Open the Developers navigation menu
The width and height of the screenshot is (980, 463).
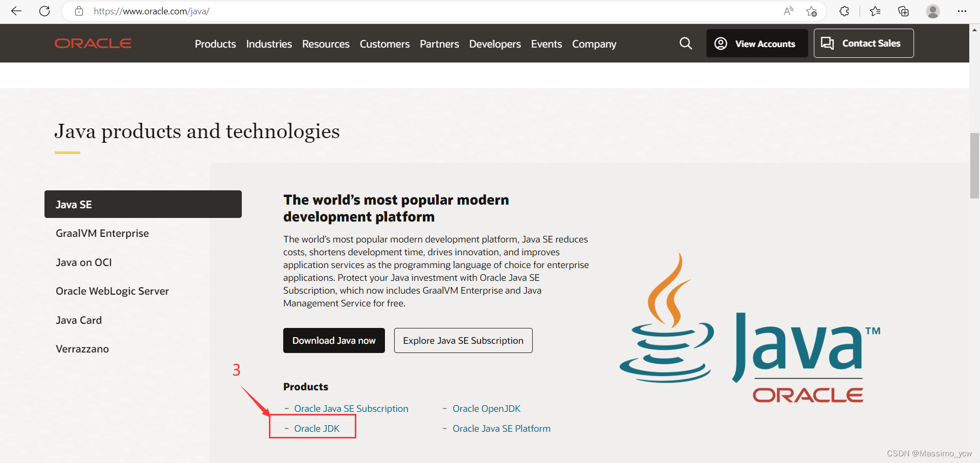495,44
